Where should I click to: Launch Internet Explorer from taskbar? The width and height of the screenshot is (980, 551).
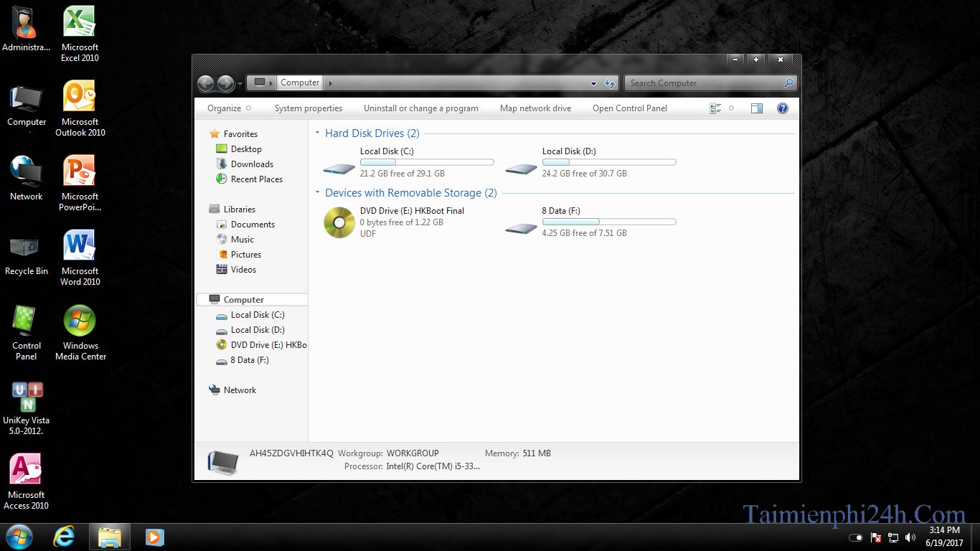[x=64, y=536]
